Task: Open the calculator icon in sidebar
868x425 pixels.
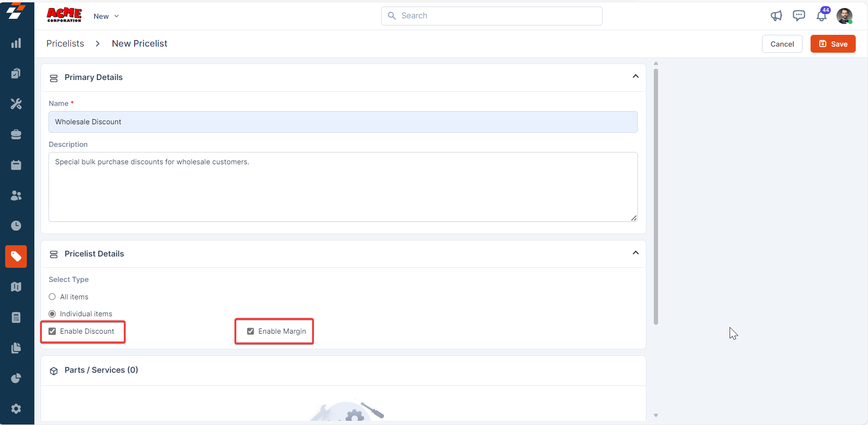Action: pyautogui.click(x=16, y=317)
